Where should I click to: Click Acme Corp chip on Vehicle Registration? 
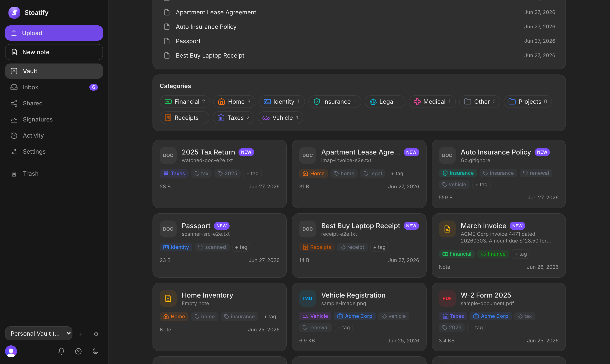click(355, 316)
